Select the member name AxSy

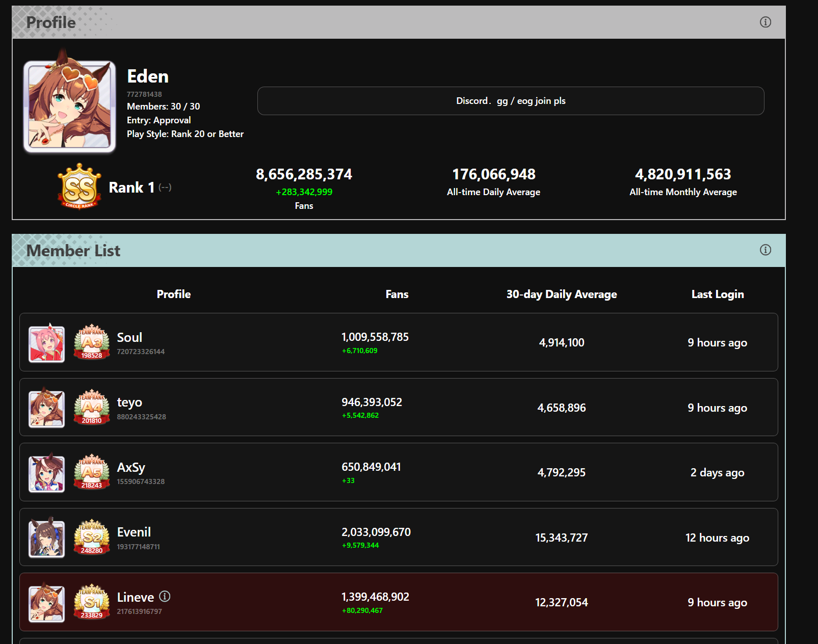point(131,467)
